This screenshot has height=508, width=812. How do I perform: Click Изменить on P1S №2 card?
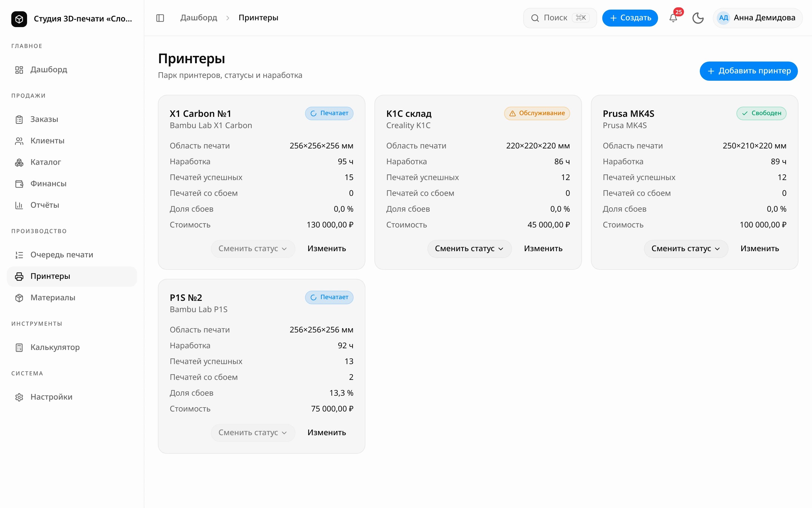click(326, 433)
